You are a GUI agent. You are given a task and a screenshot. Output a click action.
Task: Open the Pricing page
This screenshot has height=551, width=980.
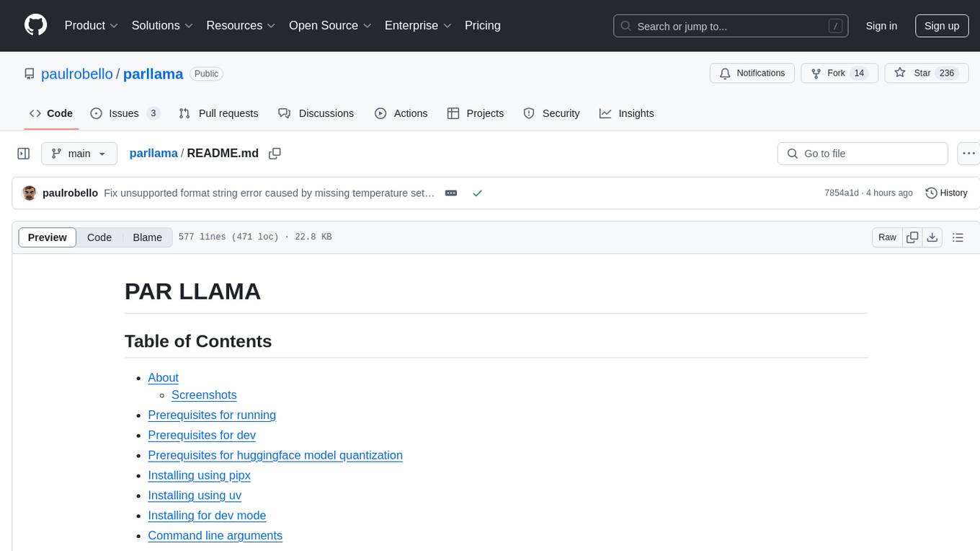coord(483,25)
